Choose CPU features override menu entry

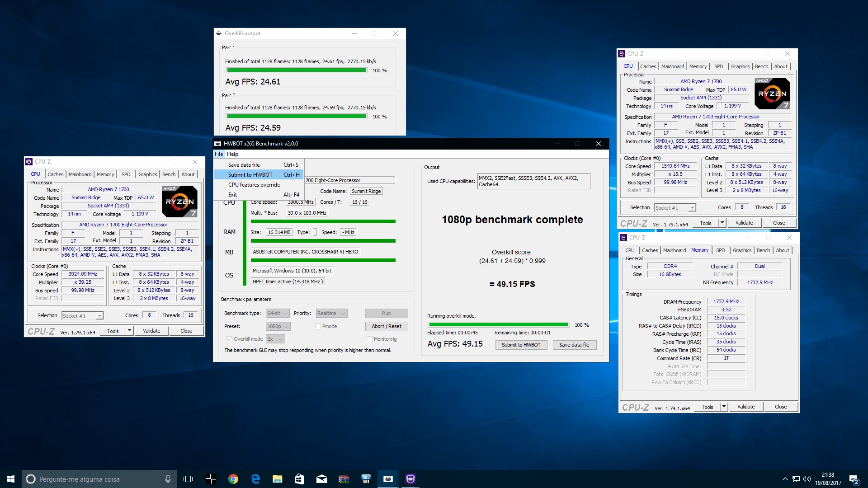259,185
